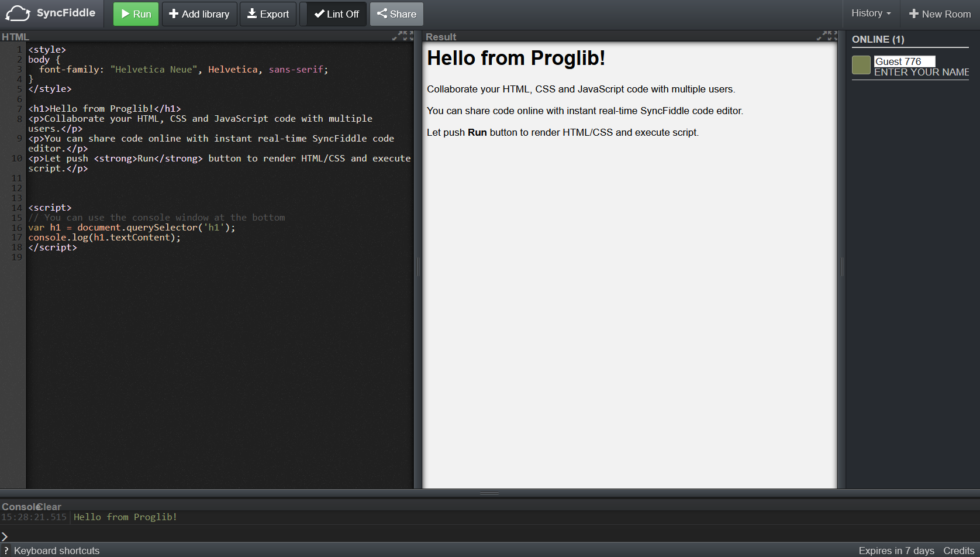
Task: Click the HTML panel four-arrow fullscreen icon
Action: tap(408, 36)
